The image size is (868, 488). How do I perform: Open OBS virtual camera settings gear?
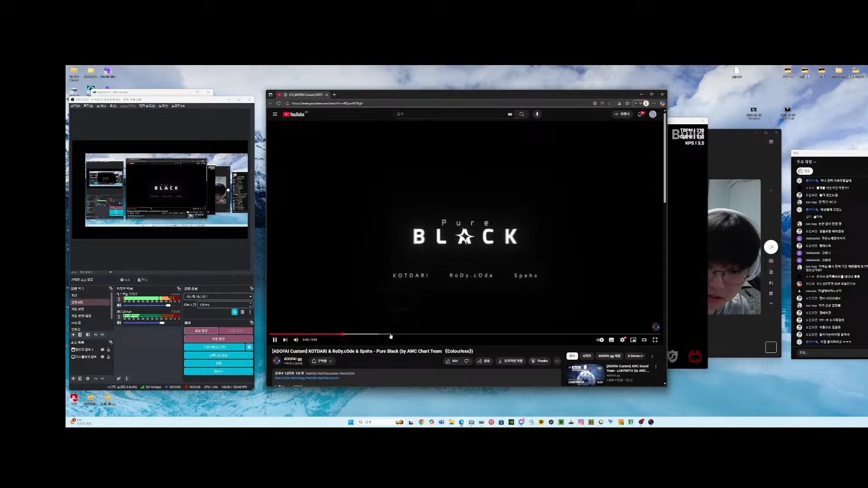(249, 347)
